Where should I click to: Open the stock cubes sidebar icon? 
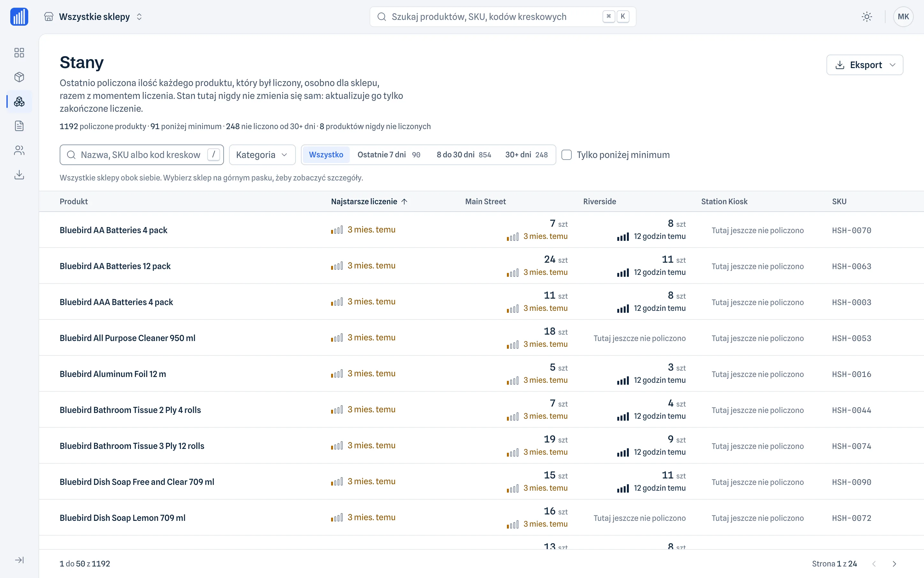tap(19, 101)
